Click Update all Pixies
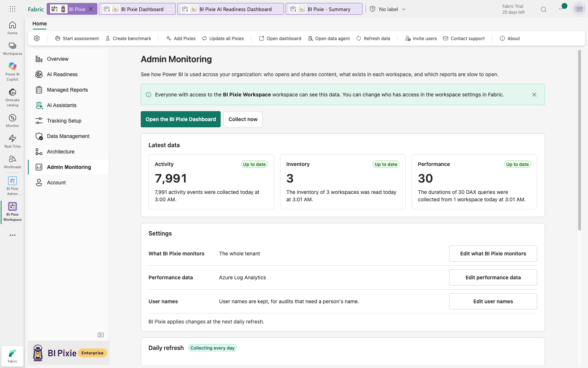This screenshot has width=588, height=368. pos(223,38)
